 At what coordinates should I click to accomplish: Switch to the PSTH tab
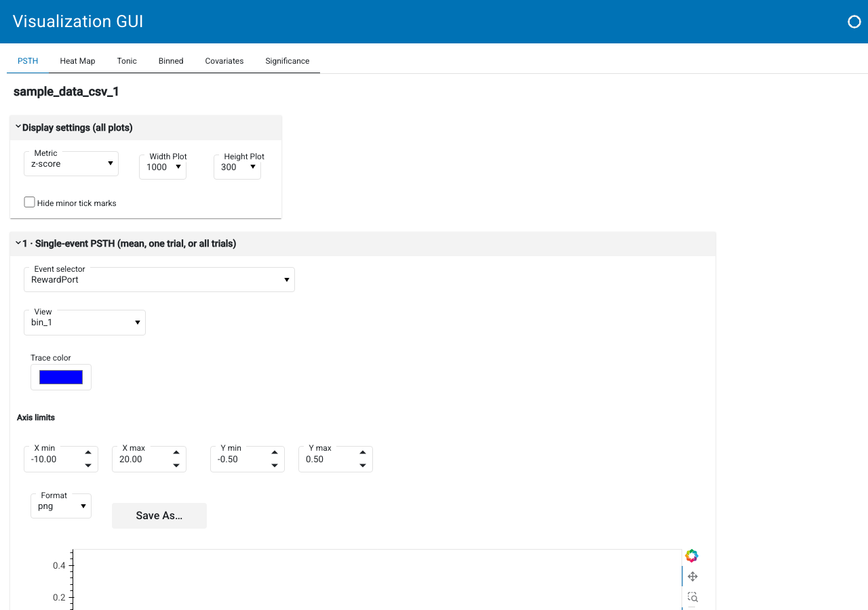click(x=28, y=61)
